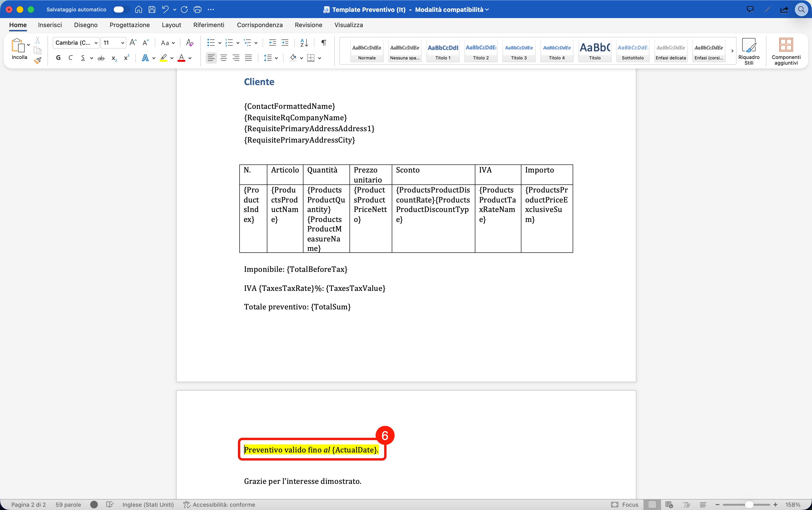Click Inglese (Stati Uniti) language button
The width and height of the screenshot is (812, 510).
pos(148,505)
